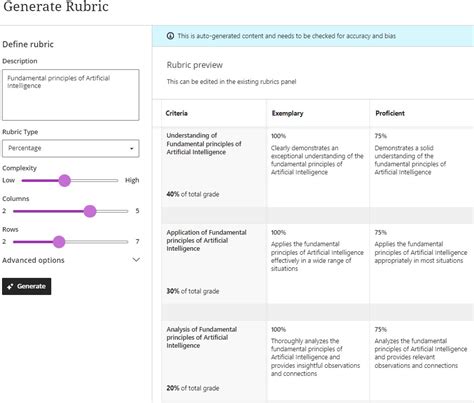Click the Analysis of Fundamental principles criterion

pos(202,337)
